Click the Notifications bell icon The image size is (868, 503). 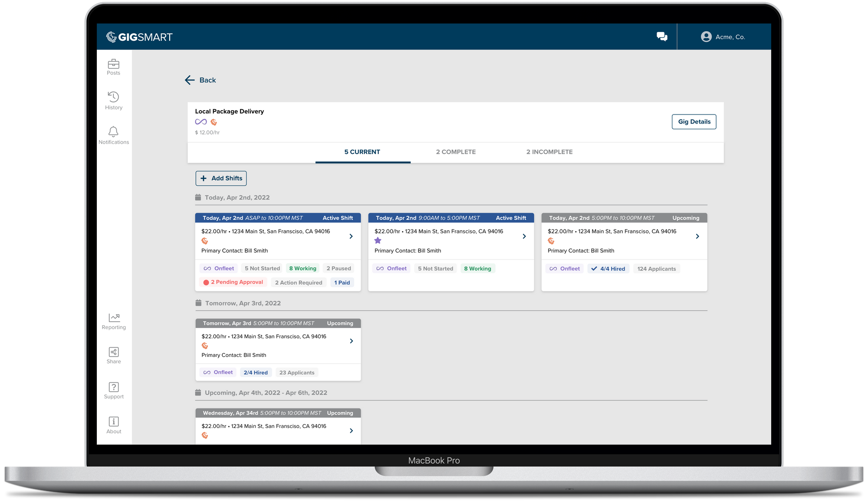click(113, 131)
